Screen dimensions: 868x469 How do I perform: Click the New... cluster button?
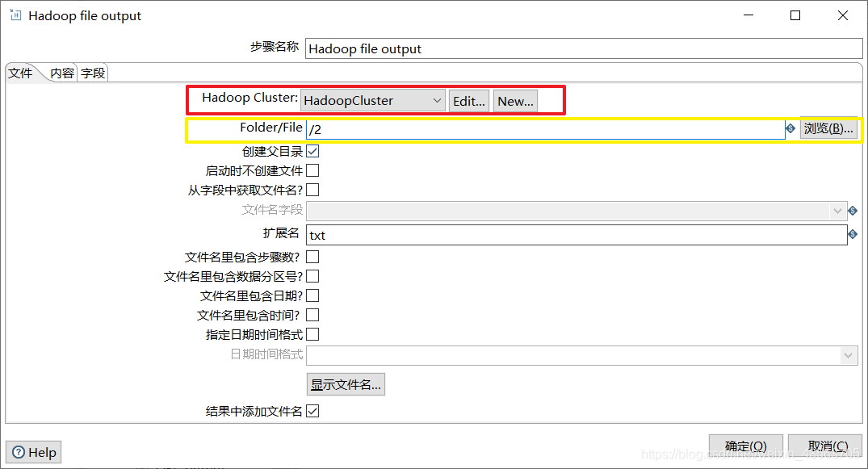[515, 102]
